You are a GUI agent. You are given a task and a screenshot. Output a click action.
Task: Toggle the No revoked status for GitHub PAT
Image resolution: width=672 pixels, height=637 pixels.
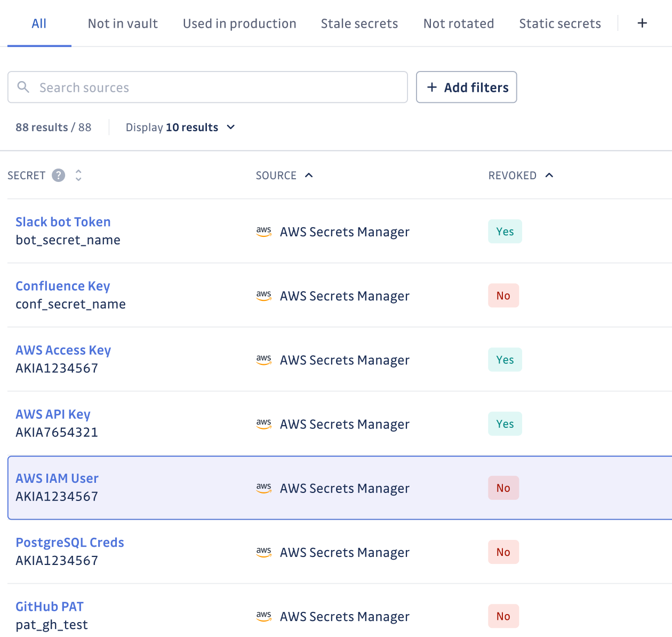pyautogui.click(x=503, y=616)
